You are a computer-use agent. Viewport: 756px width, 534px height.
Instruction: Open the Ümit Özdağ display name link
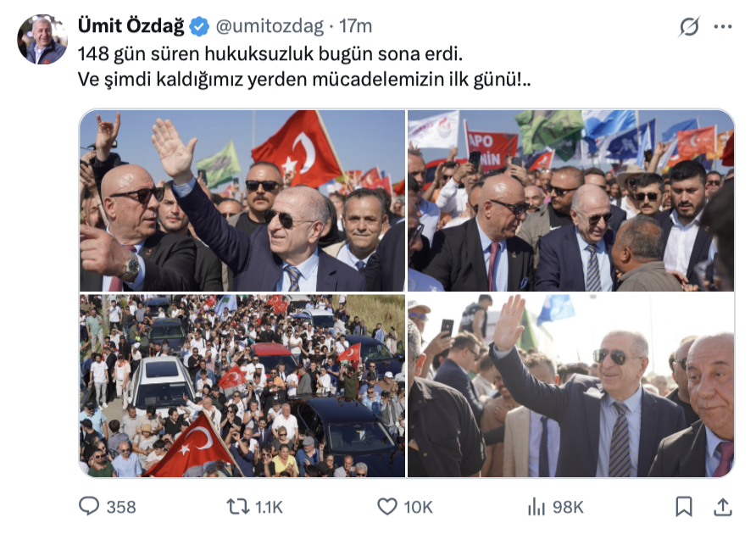[x=131, y=26]
